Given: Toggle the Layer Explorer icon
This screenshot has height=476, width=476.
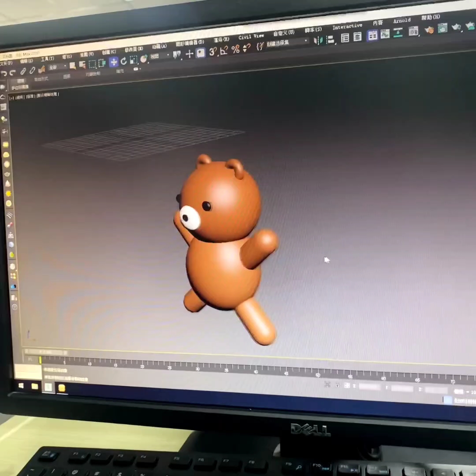Looking at the screenshot, I should (357, 37).
